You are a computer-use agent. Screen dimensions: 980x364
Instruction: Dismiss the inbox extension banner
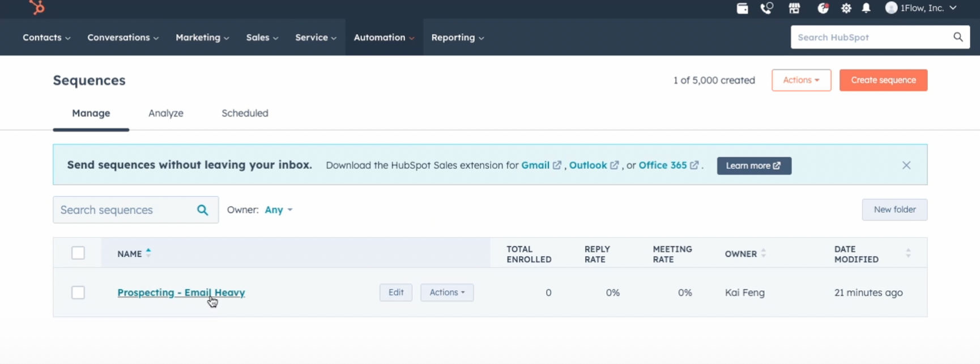pos(906,165)
